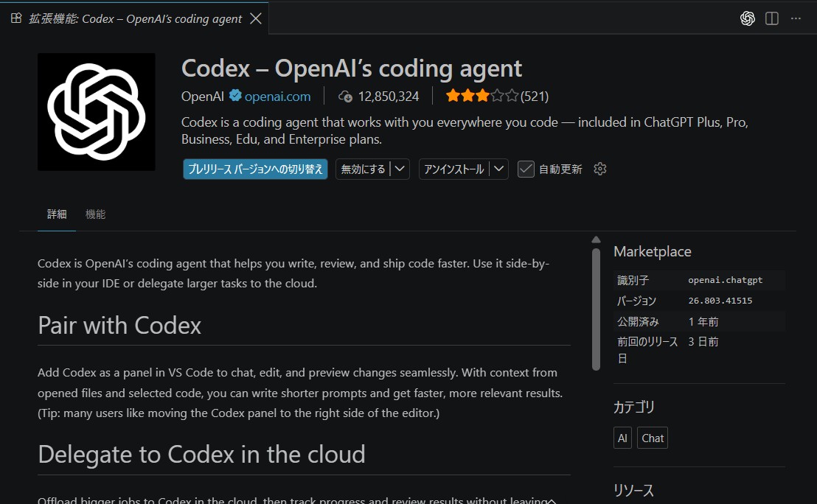Open the extension settings gear icon

pos(600,169)
